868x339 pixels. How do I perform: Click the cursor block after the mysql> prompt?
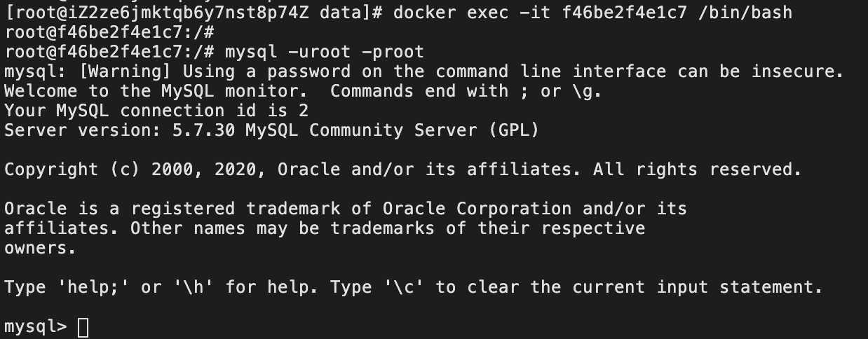[x=83, y=327]
